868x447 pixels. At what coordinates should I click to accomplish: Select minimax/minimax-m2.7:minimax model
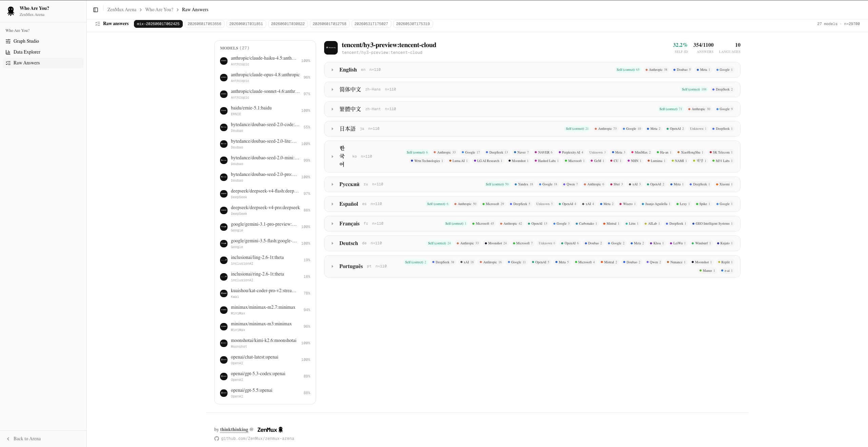click(x=265, y=310)
